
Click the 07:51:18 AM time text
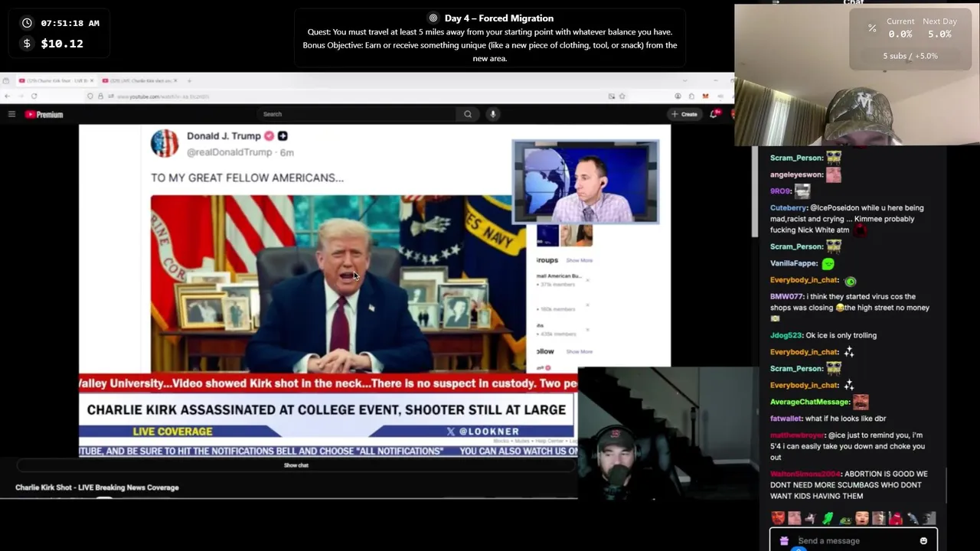(x=70, y=24)
